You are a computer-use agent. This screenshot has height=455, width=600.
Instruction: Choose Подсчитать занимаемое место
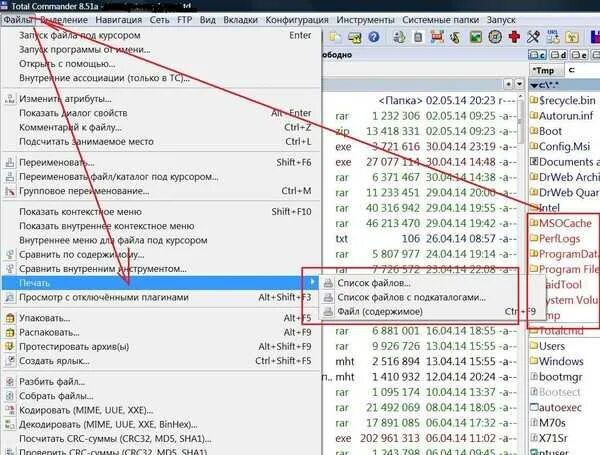point(161,142)
